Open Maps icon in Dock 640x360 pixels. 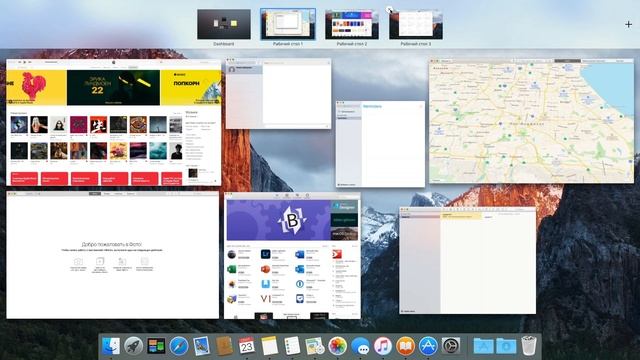click(315, 346)
